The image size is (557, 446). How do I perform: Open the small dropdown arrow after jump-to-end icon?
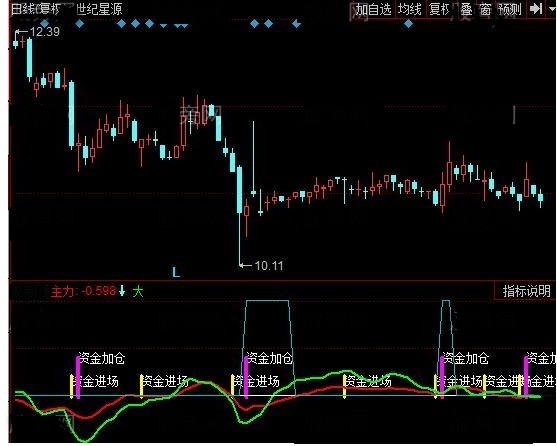[x=552, y=9]
